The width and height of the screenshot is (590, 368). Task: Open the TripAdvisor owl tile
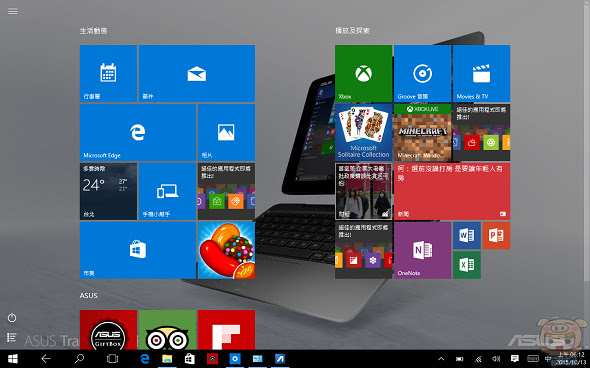[x=167, y=330]
